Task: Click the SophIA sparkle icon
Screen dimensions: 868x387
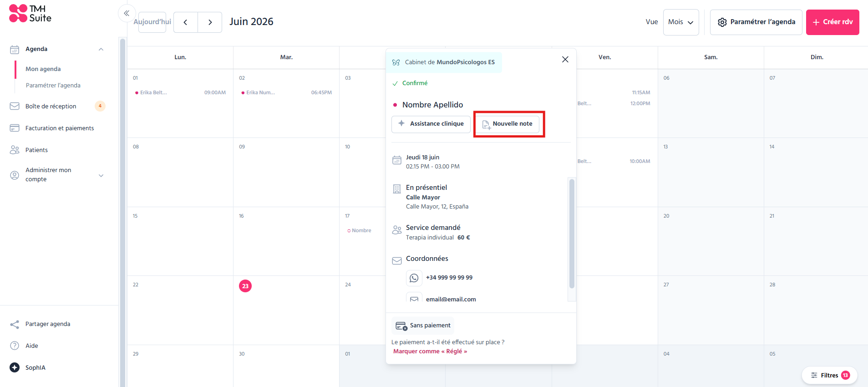Action: 15,367
